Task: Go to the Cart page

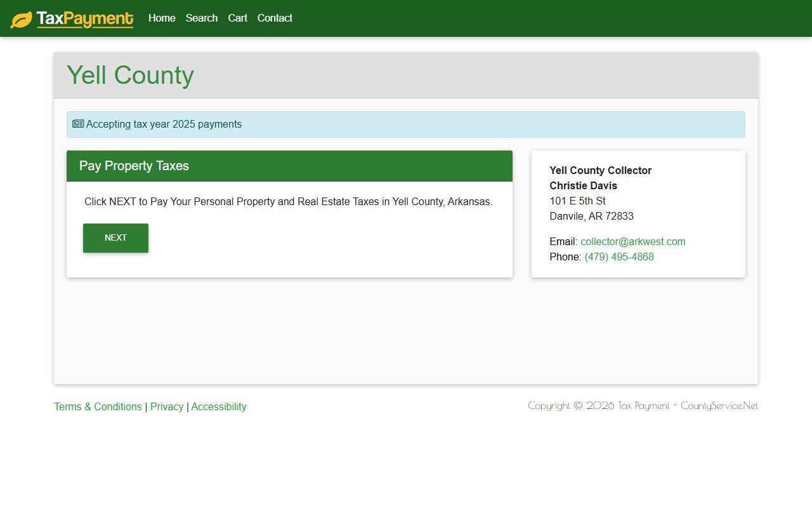Action: 238,18
